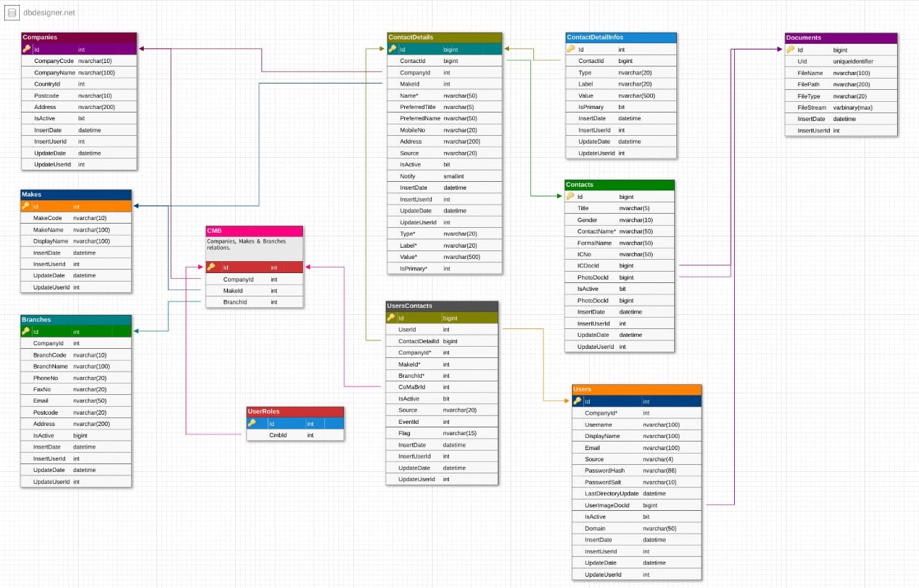Click Username field in Users table

(x=637, y=425)
